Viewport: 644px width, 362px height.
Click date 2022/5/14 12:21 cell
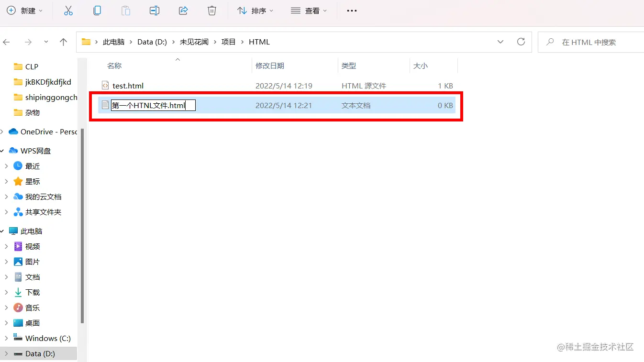[x=284, y=105]
